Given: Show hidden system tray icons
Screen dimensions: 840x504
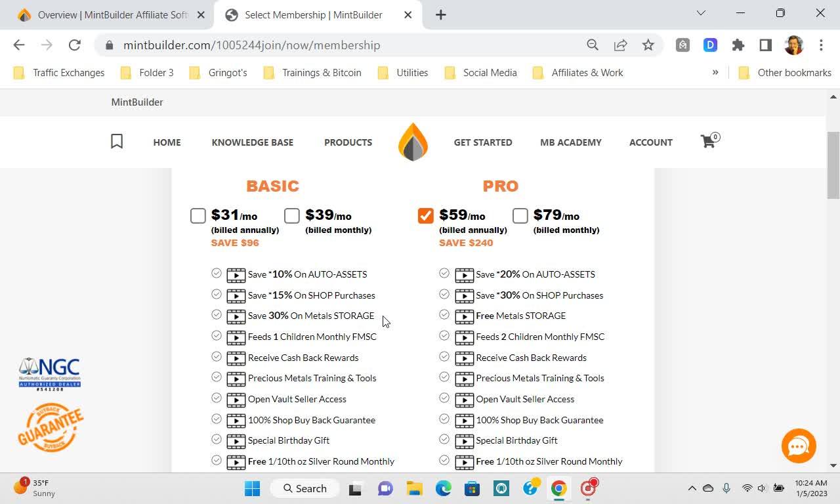Looking at the screenshot, I should click(x=692, y=488).
